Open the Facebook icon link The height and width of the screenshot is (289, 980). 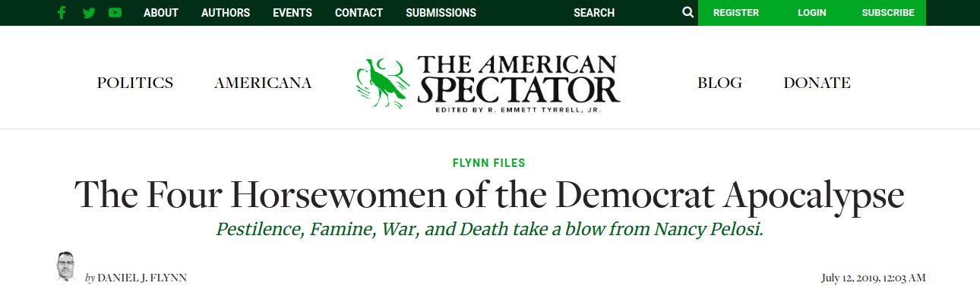pos(62,13)
